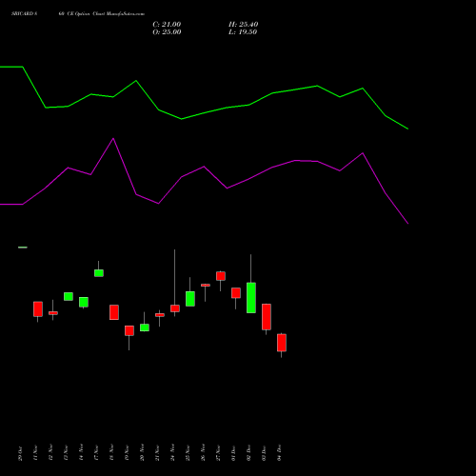476x476 pixels.
Task: Select the 11 Nov date label
Action: pos(35,453)
